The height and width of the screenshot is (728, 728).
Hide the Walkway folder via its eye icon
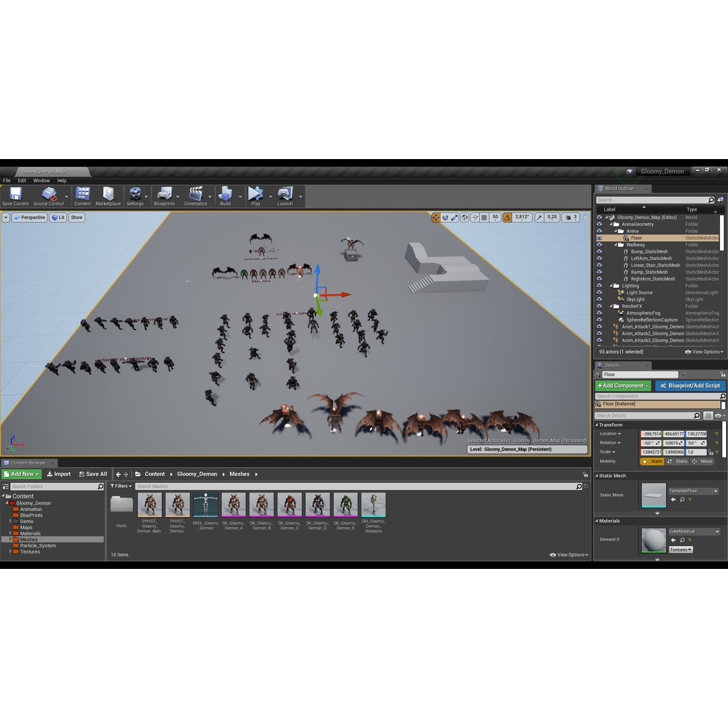pyautogui.click(x=599, y=245)
